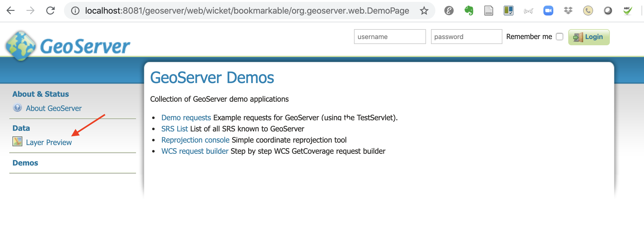Click the GeoServer globe logo
This screenshot has width=644, height=243.
pos(21,46)
